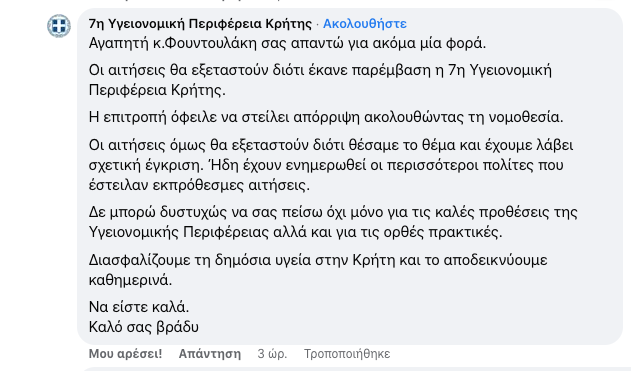Image resolution: width=631 pixels, height=371 pixels.
Task: Follow the page via Ακολουθήστε
Action: [x=365, y=24]
